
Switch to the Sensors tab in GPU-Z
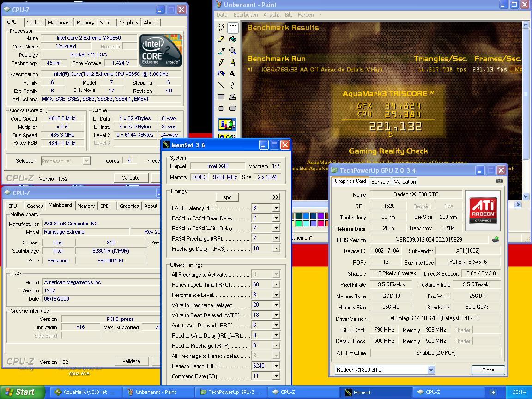point(380,181)
